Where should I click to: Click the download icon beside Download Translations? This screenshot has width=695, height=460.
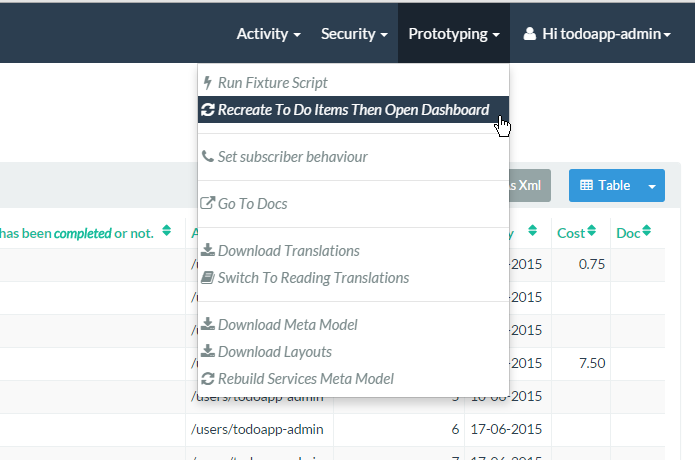[208, 251]
